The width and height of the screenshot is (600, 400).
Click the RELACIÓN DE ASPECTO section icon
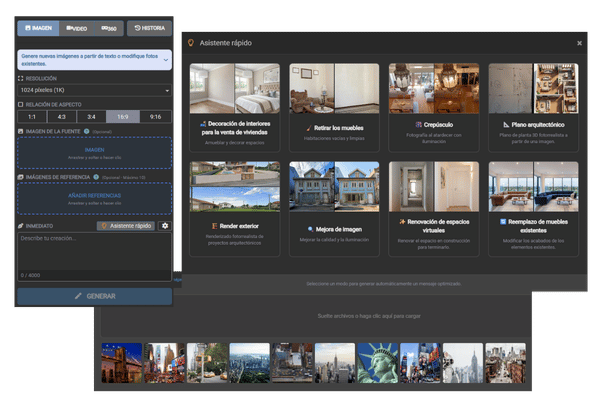21,104
